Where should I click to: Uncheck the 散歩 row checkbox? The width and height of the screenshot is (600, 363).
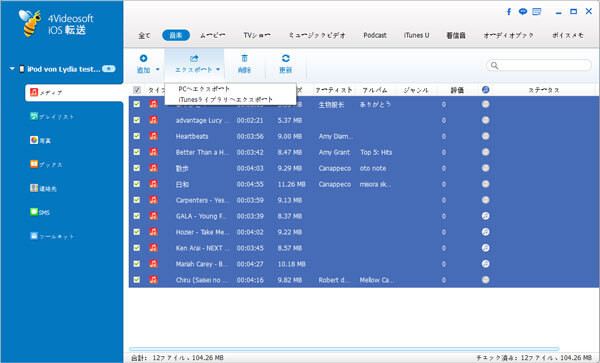coord(137,168)
